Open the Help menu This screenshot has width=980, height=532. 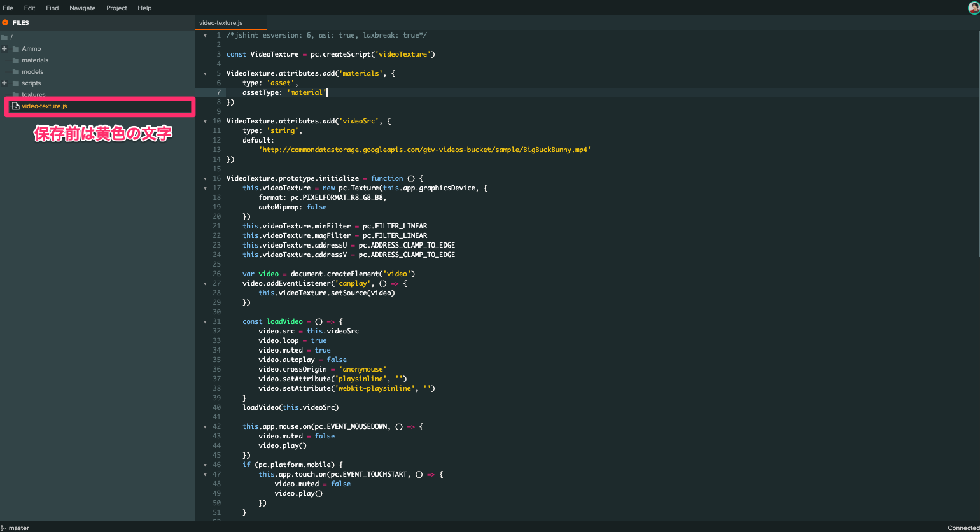(144, 8)
